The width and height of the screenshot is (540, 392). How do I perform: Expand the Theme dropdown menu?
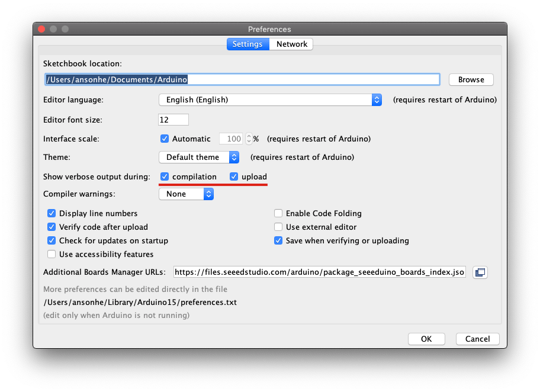coord(199,158)
